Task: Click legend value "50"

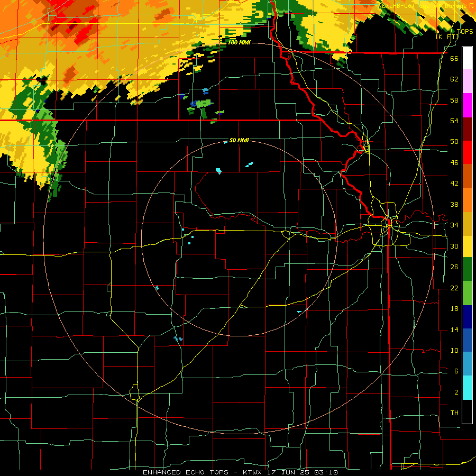Action: pos(454,141)
